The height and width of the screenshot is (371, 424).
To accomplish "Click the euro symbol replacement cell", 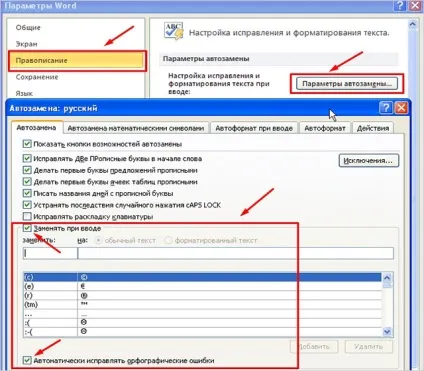I will [x=230, y=286].
